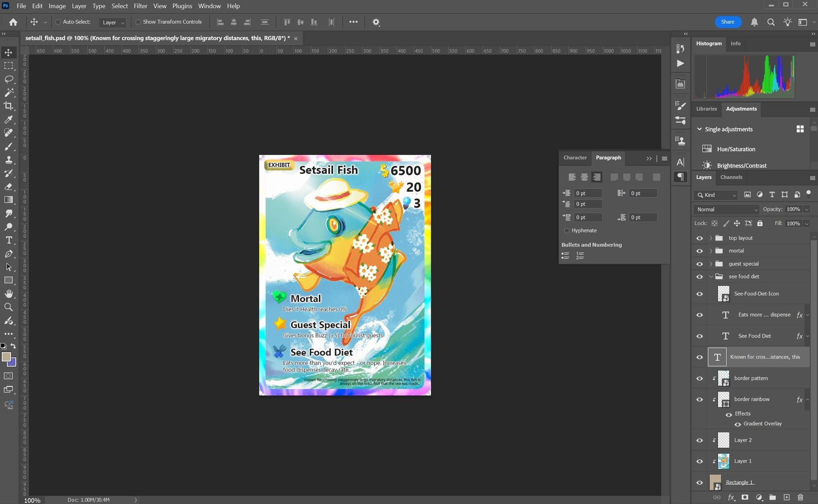Click the foreground color swatch
Viewport: 818px width, 504px height.
[x=6, y=357]
